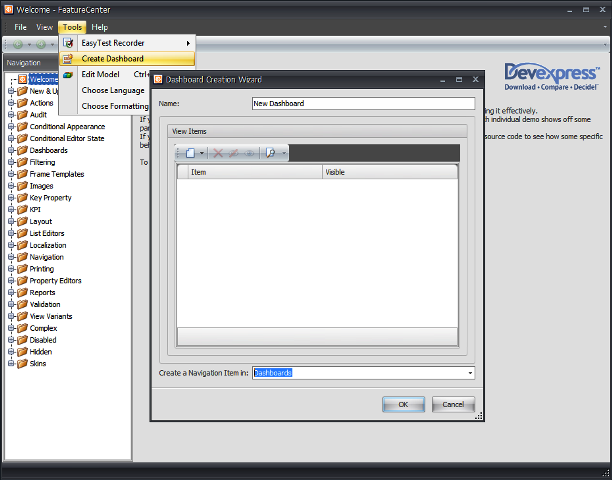612x480 pixels.
Task: Click the Skins folder icon in navigation tree
Action: pos(23,363)
